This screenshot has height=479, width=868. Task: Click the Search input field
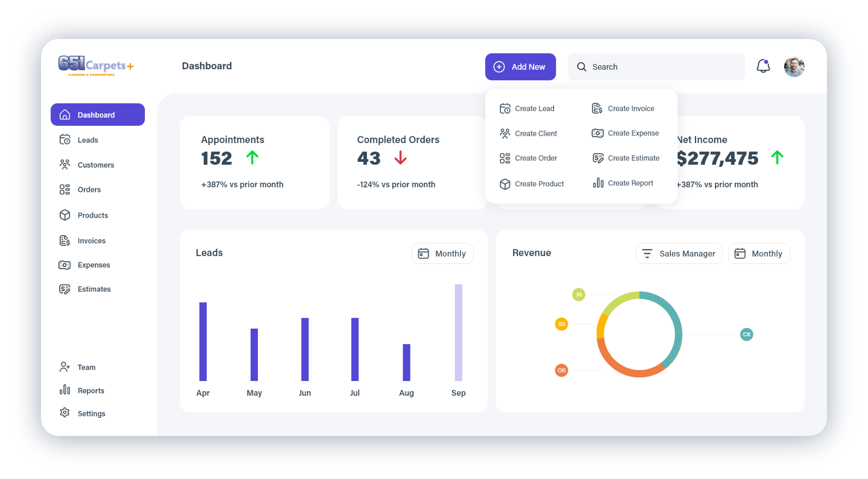[x=657, y=67]
